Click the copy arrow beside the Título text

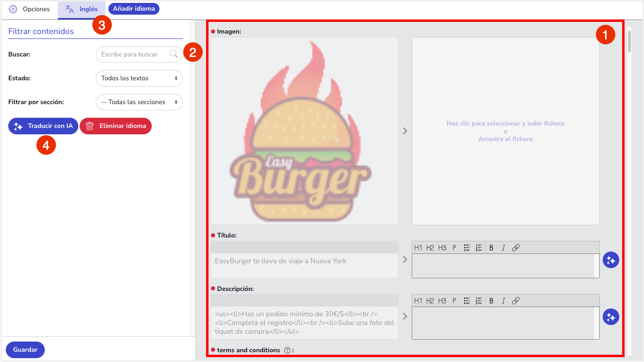click(405, 259)
